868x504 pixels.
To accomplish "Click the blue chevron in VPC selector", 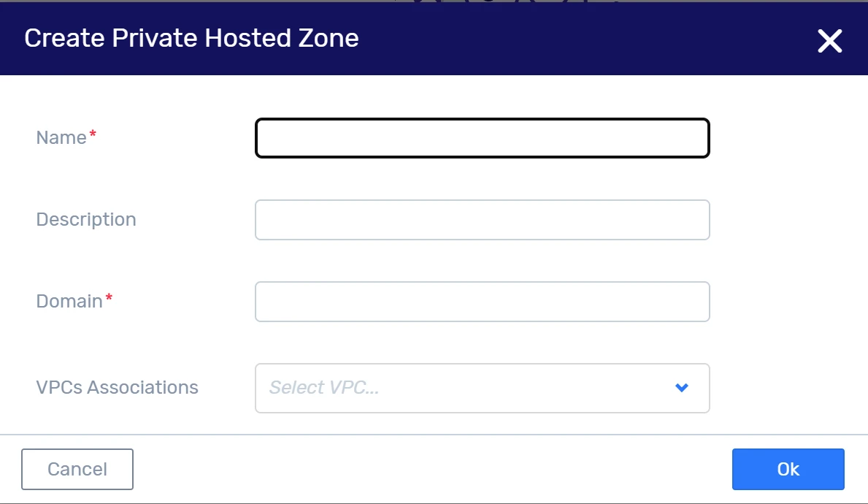I will (x=682, y=388).
